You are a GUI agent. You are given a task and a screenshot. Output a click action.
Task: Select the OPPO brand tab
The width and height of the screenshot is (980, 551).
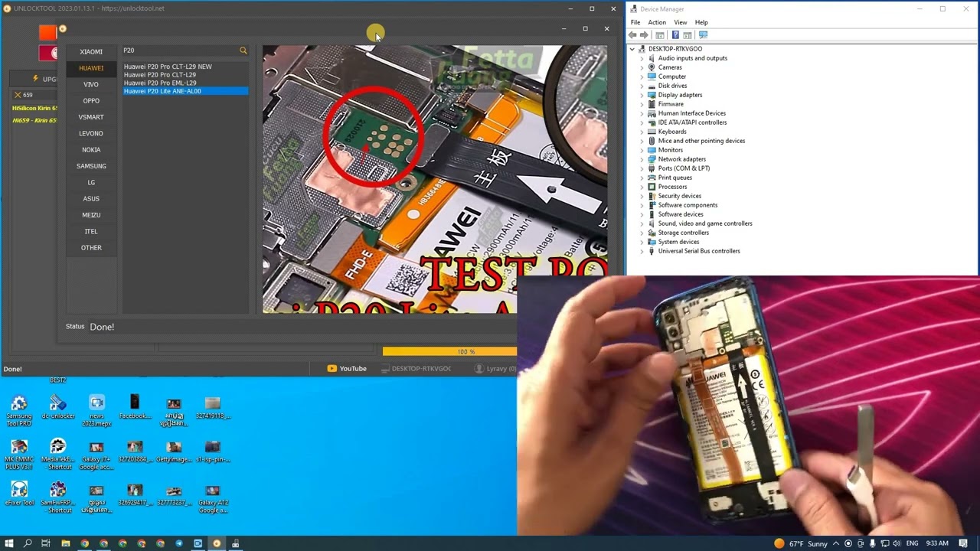coord(91,101)
